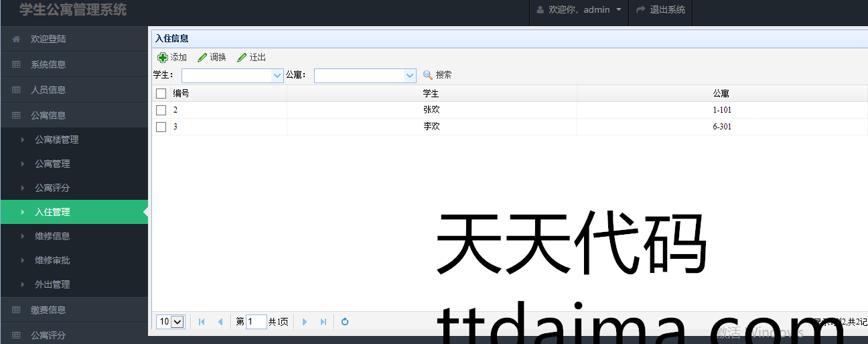Click the pencil icon for 迁出
The height and width of the screenshot is (344, 868).
coord(242,58)
